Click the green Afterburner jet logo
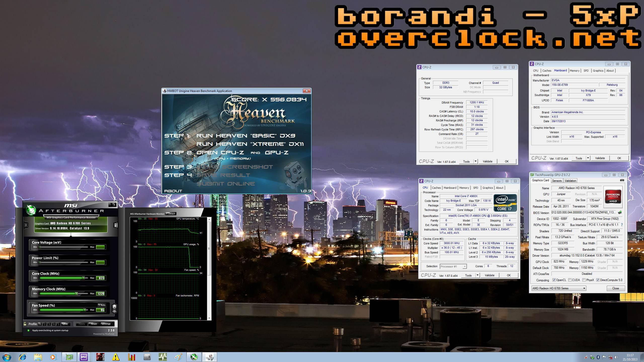 tap(31, 210)
